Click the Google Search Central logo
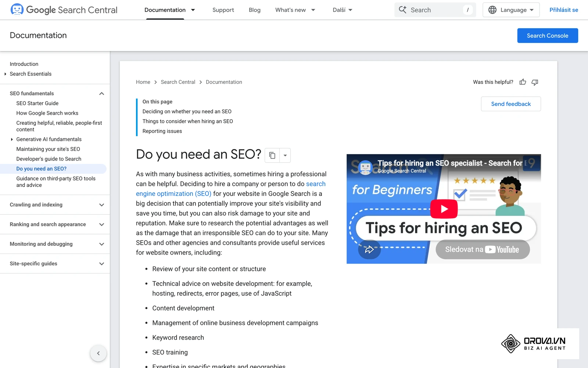The image size is (588, 368). click(x=64, y=10)
